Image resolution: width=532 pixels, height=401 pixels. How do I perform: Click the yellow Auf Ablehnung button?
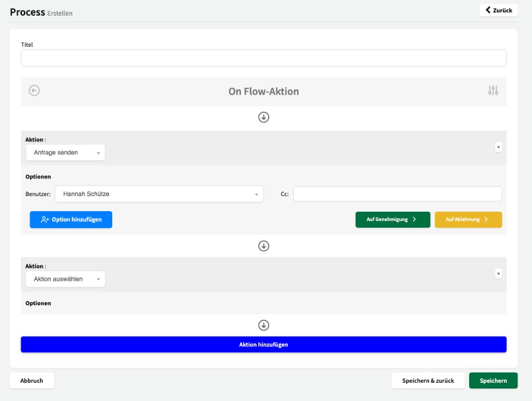tap(468, 219)
